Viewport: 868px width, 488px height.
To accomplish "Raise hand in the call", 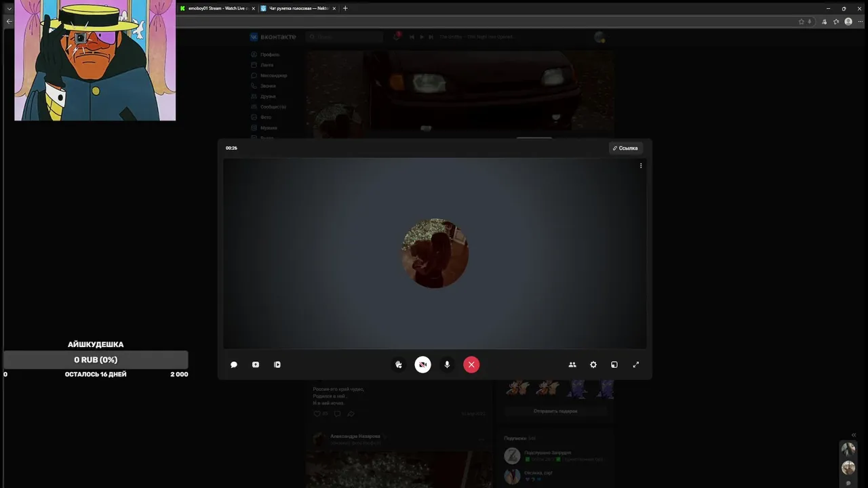I will click(399, 365).
